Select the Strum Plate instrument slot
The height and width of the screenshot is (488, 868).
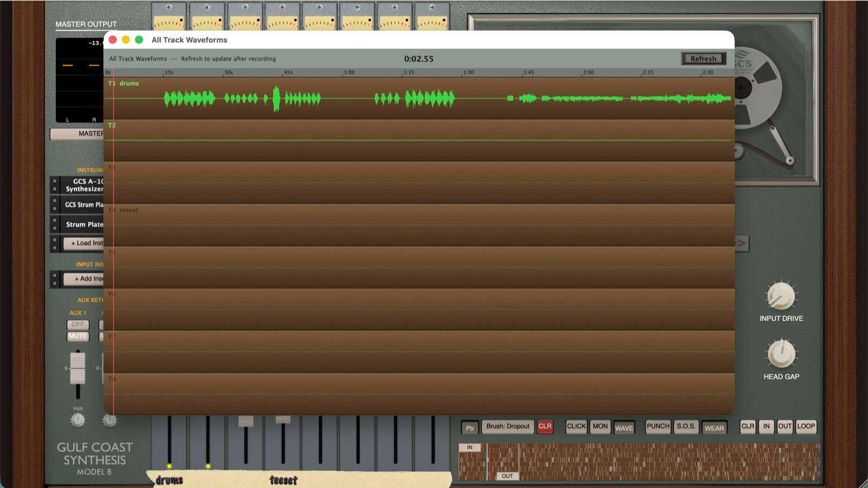(x=81, y=224)
